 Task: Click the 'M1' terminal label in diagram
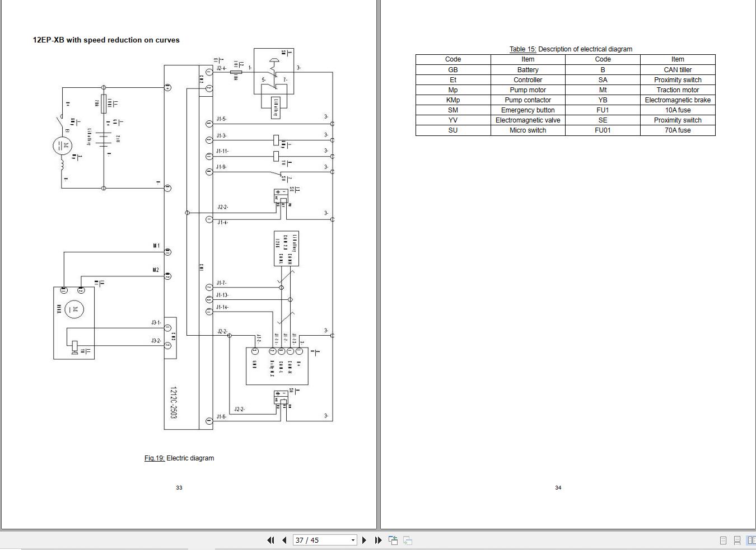pyautogui.click(x=156, y=246)
